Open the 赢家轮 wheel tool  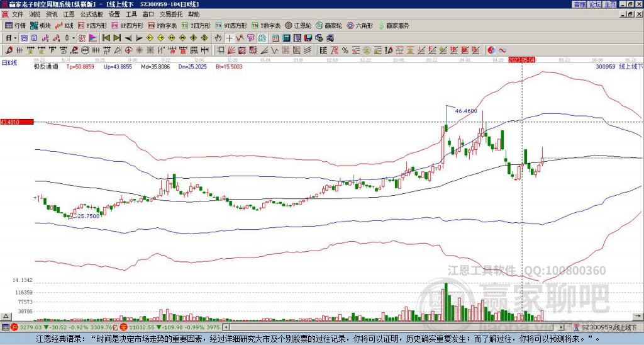(x=329, y=25)
